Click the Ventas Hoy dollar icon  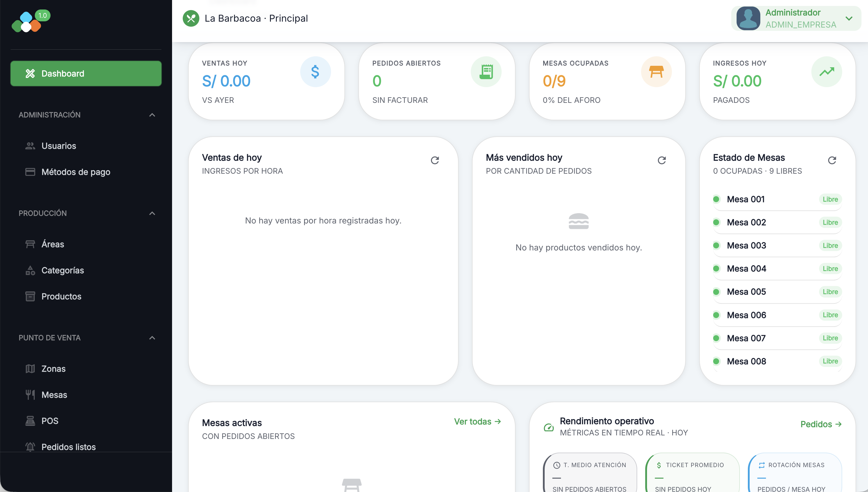point(315,72)
